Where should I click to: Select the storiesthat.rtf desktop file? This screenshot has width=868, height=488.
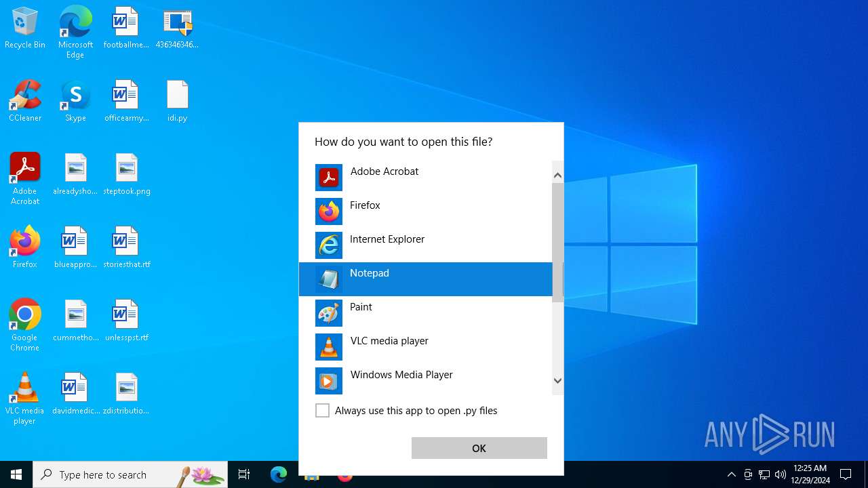click(x=126, y=248)
